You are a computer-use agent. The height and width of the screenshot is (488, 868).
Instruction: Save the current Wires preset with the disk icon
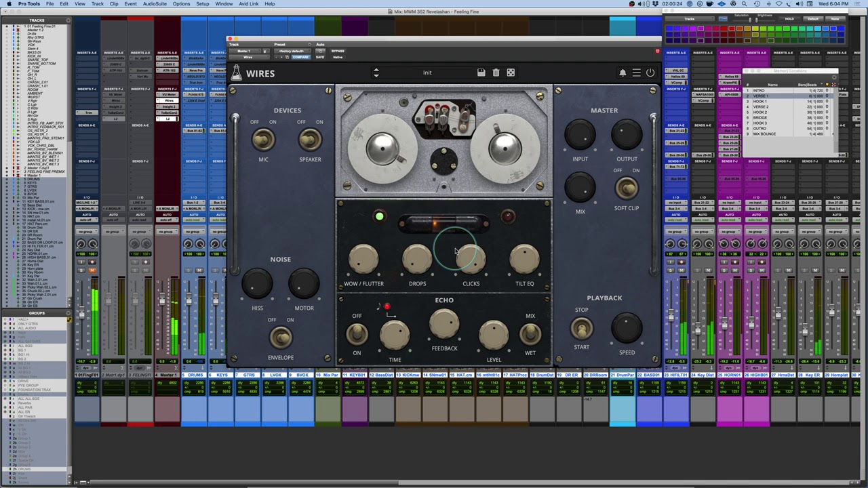point(481,73)
